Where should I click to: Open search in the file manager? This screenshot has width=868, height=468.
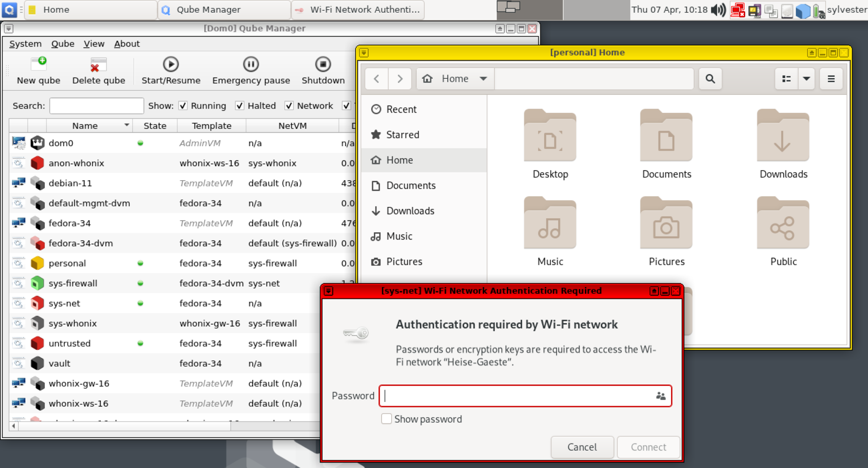point(710,79)
